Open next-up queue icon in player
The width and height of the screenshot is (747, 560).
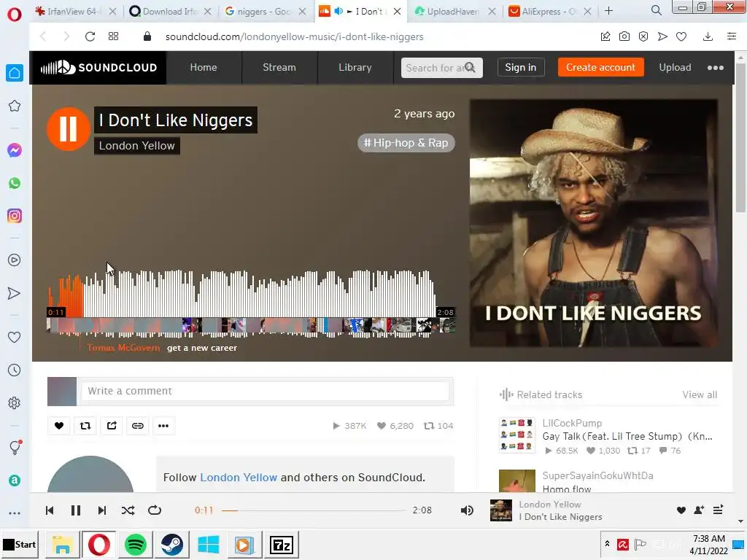718,510
